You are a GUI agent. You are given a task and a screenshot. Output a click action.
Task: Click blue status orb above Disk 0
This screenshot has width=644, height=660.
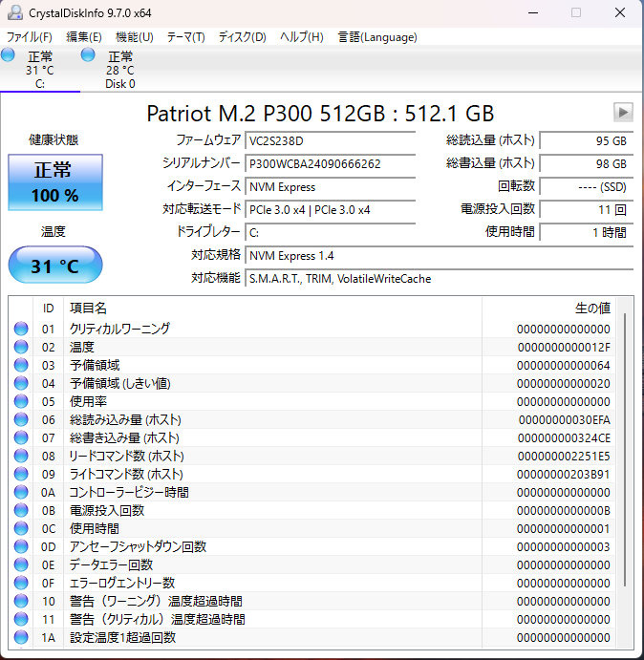point(88,54)
